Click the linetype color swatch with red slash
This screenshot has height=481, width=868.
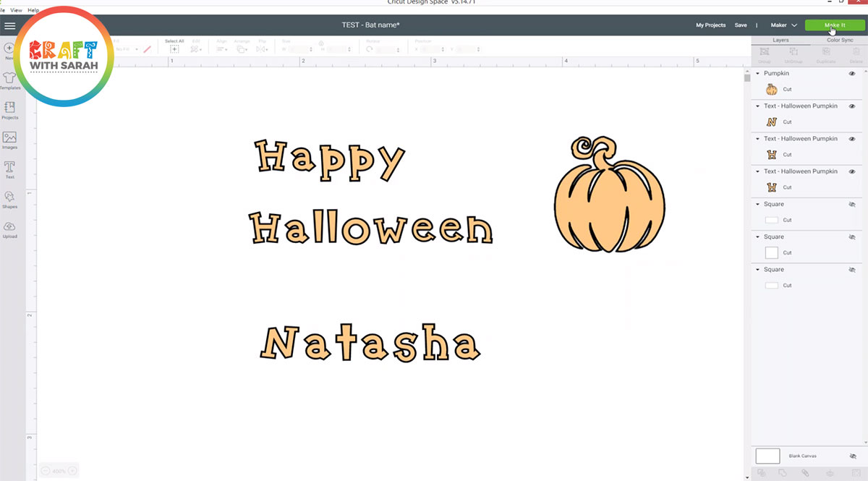[147, 49]
